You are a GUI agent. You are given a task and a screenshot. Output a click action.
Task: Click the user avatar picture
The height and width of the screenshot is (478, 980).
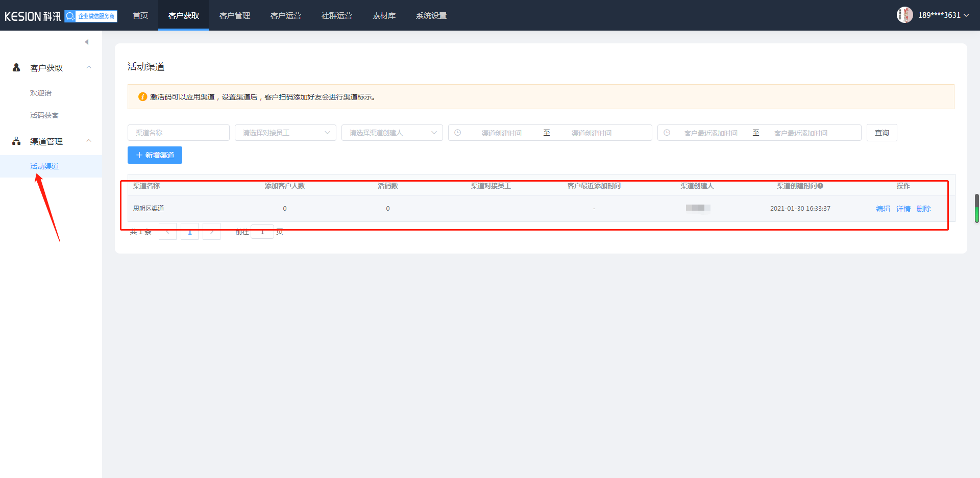904,15
